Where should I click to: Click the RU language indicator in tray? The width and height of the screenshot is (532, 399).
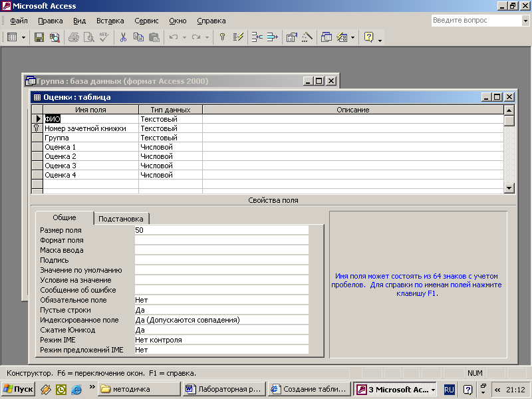click(449, 390)
